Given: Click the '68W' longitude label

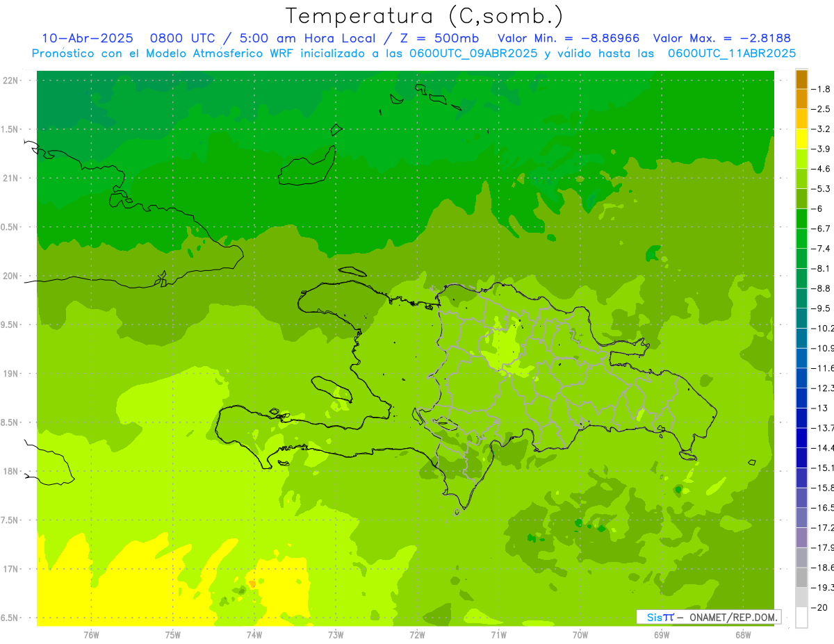Looking at the screenshot, I should 743,635.
